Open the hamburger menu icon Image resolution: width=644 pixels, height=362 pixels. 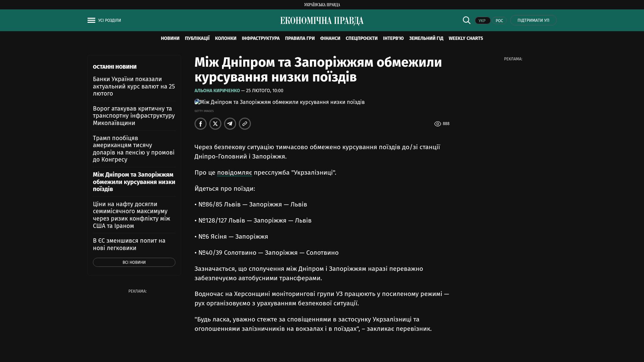pos(91,20)
